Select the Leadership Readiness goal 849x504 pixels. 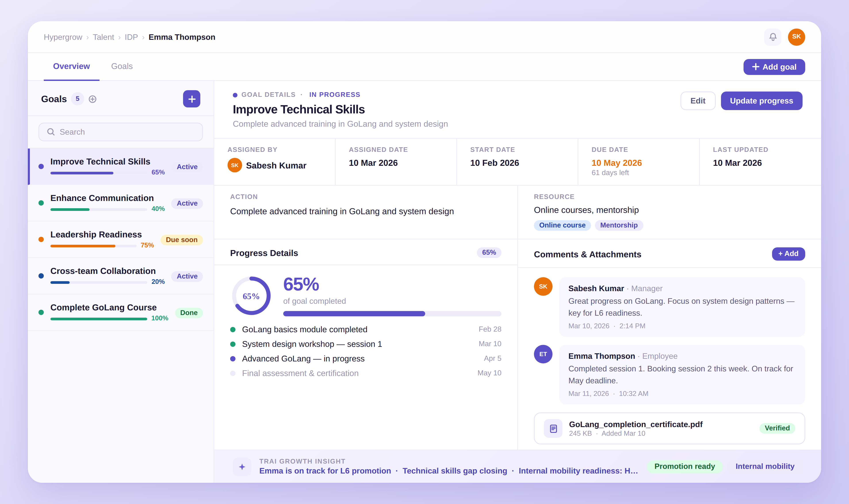coord(96,234)
